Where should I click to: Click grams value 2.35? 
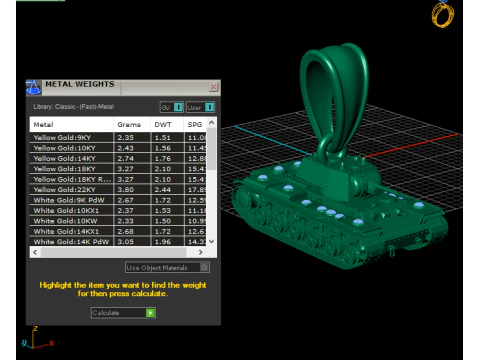tap(126, 137)
